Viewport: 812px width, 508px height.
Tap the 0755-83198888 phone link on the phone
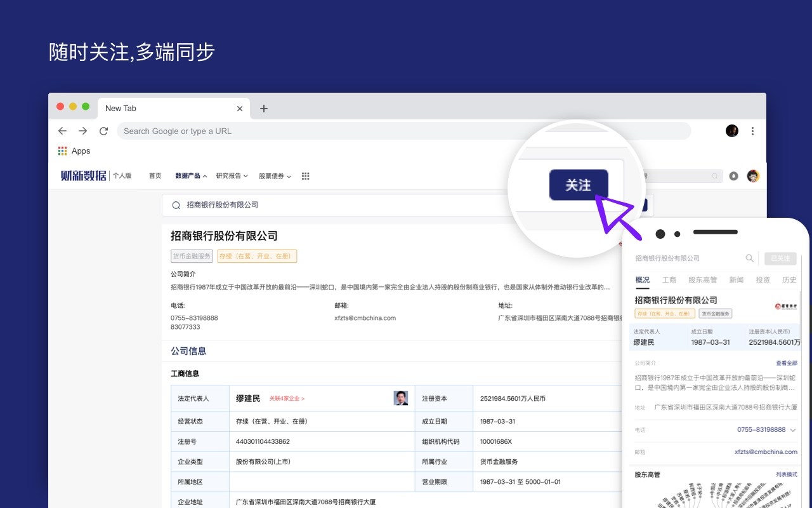[761, 430]
